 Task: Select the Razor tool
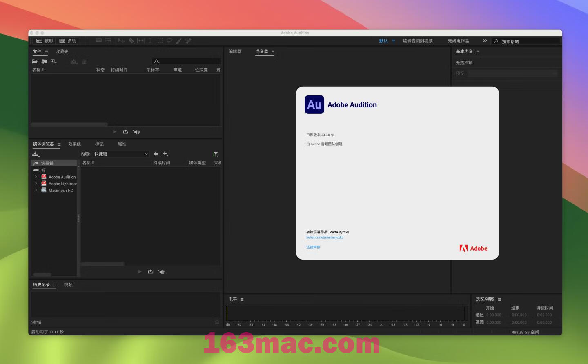coord(131,41)
